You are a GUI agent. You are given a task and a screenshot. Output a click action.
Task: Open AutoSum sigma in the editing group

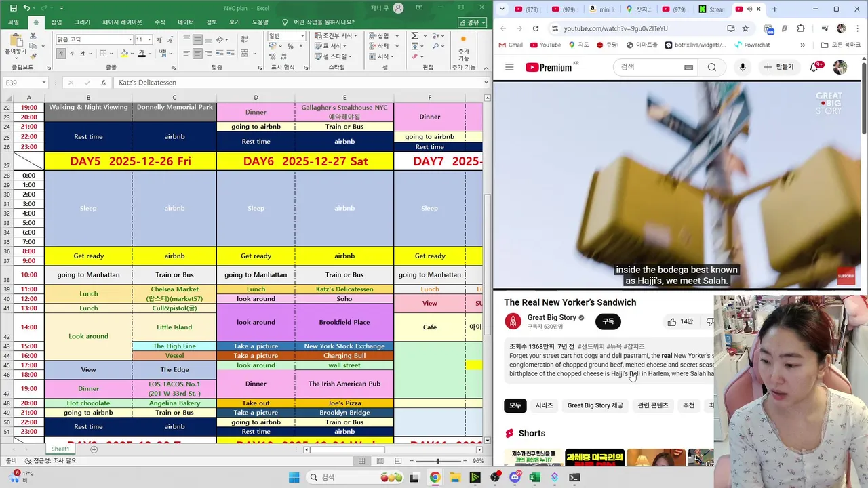click(415, 35)
